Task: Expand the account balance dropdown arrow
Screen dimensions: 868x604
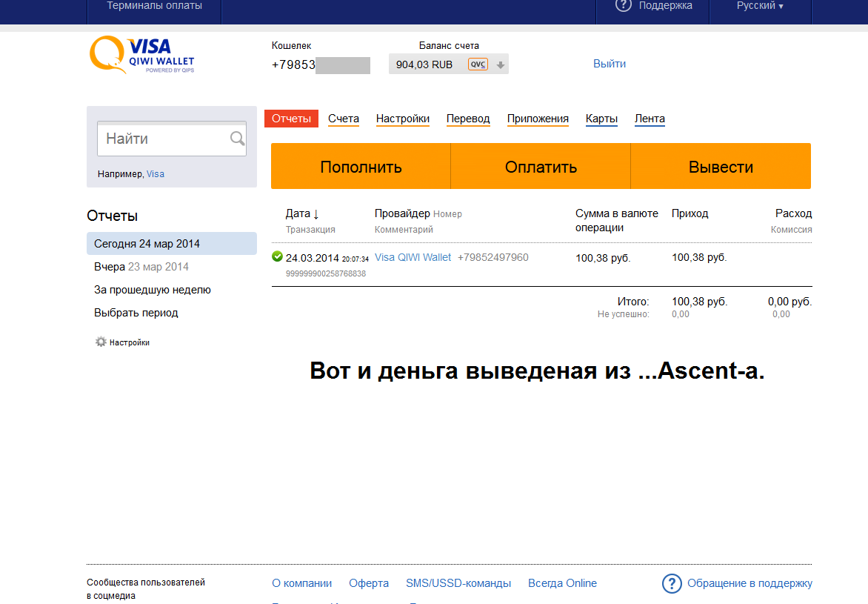Action: click(x=501, y=65)
